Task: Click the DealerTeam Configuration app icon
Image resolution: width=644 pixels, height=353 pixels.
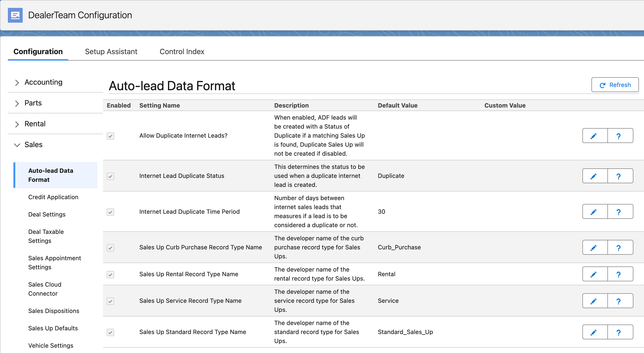Action: pos(15,15)
